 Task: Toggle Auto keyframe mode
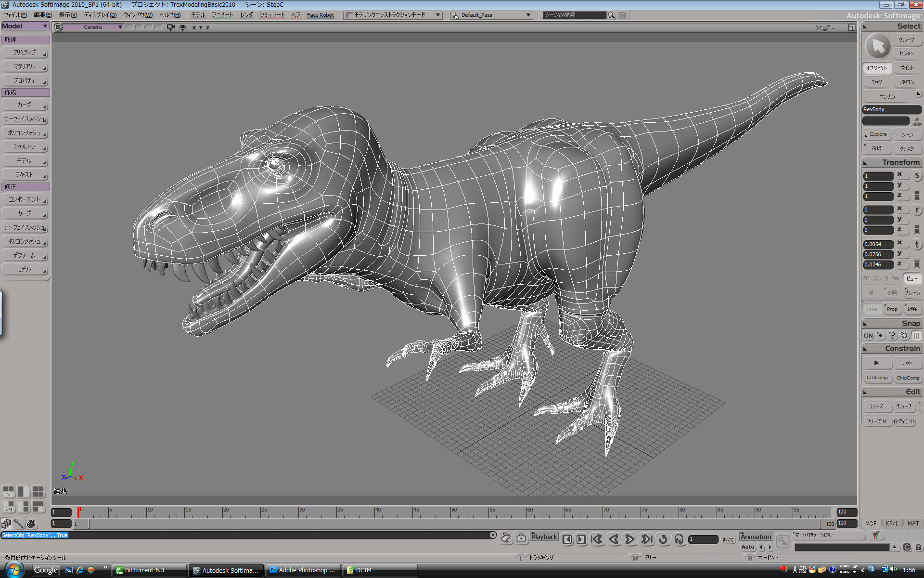[747, 547]
